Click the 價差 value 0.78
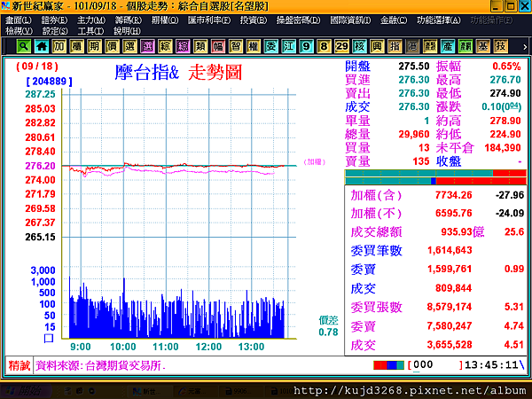Viewport: 532px width, 399px height. click(328, 332)
